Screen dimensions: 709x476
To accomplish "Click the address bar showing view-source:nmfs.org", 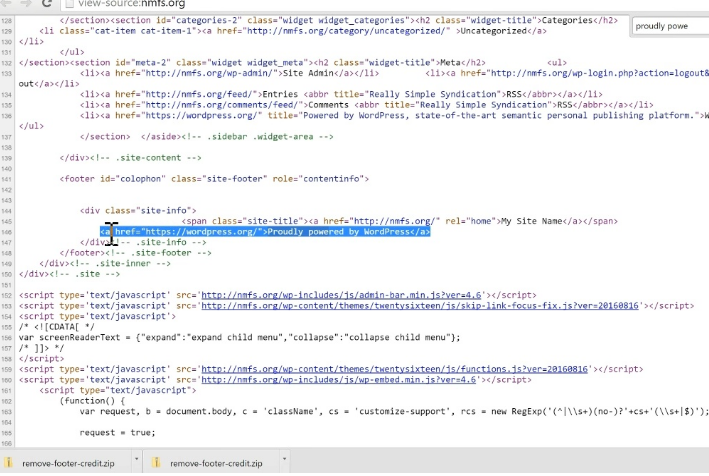I will pyautogui.click(x=384, y=4).
